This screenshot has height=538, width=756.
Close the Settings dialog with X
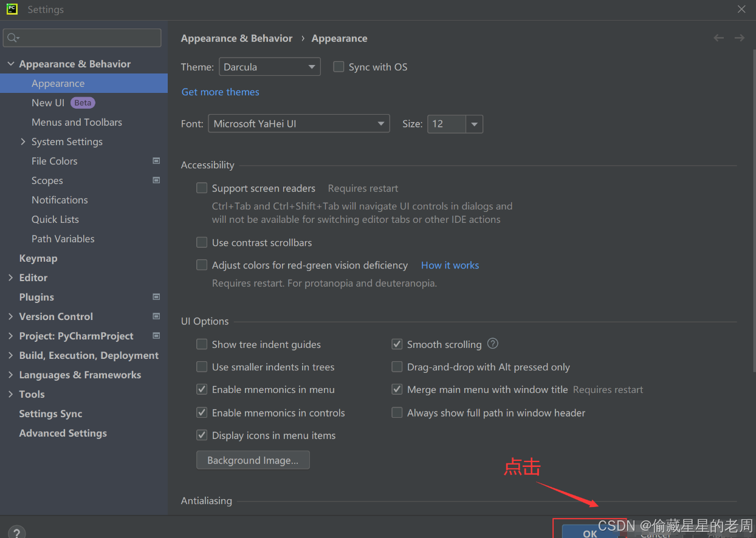click(x=741, y=9)
